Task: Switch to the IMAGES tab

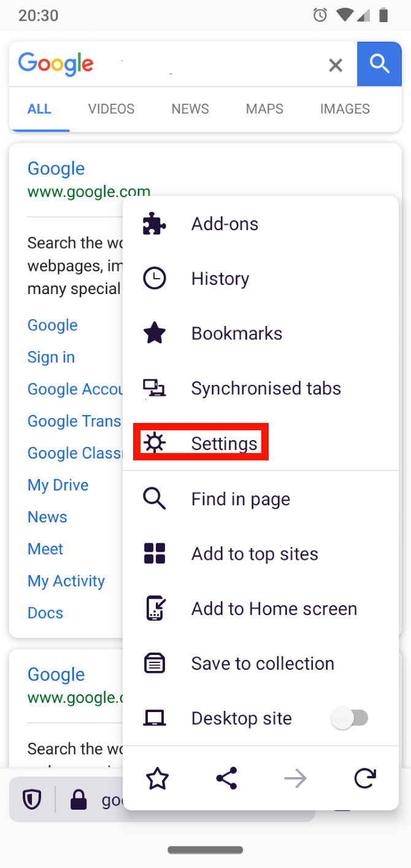Action: [345, 109]
